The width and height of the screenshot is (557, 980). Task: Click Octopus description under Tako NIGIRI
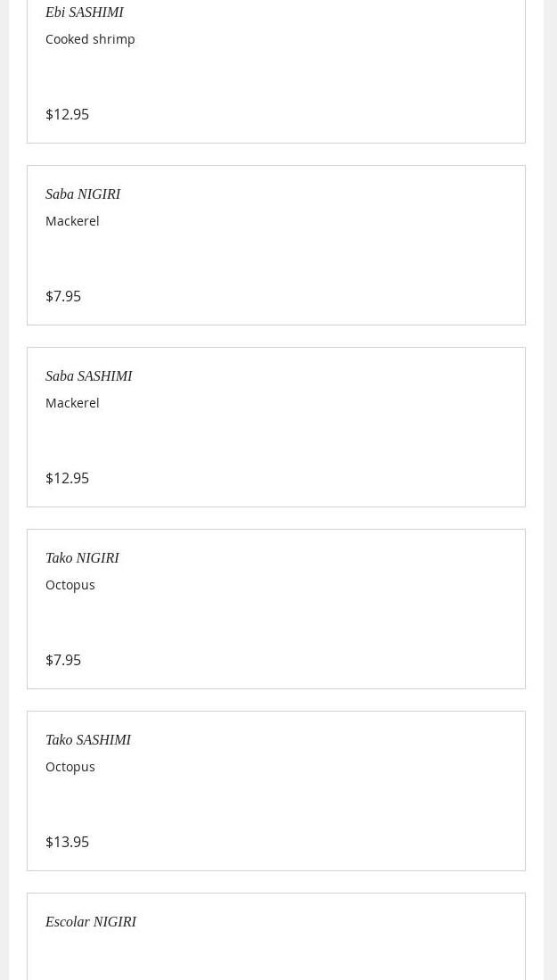pyautogui.click(x=70, y=585)
